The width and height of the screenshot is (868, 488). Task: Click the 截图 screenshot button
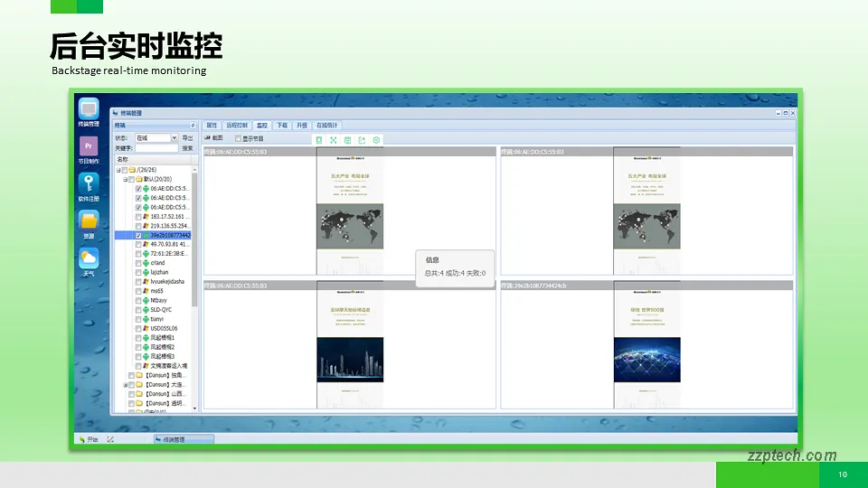[x=213, y=138]
